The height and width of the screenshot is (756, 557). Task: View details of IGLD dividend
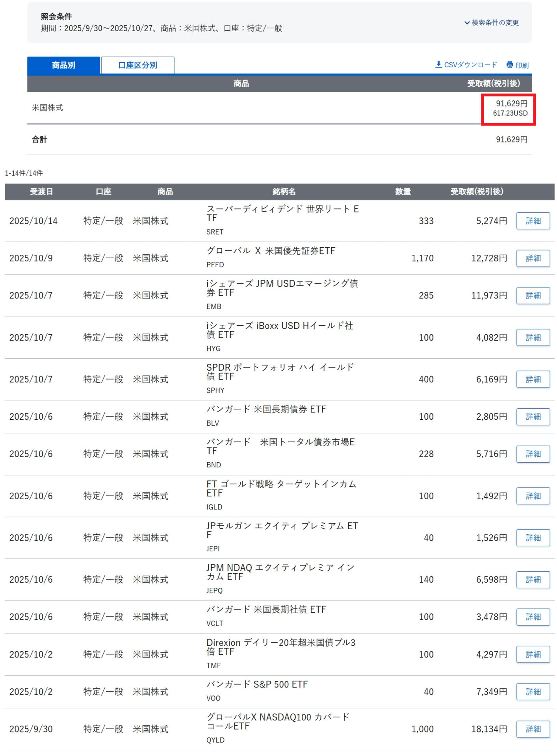tap(533, 497)
